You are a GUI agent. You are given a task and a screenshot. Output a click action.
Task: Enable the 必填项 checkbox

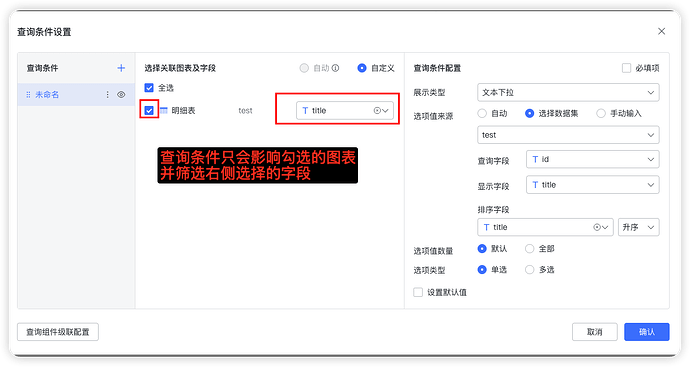626,68
